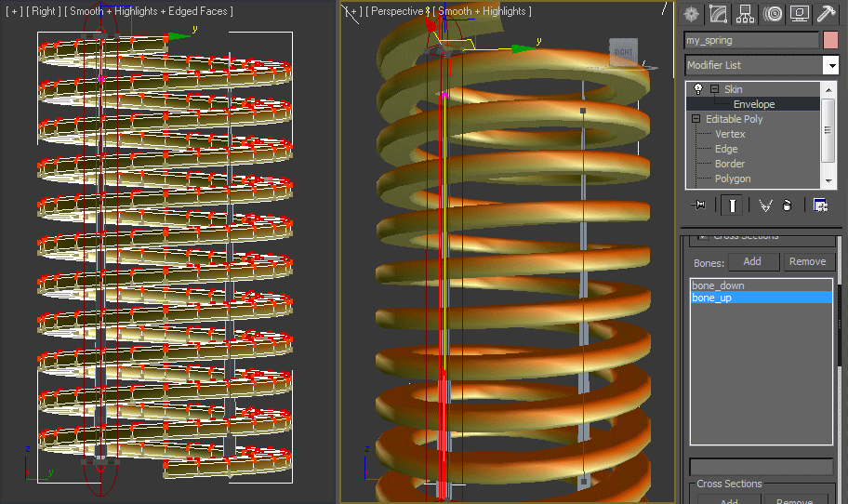Open the Modify command panel tab
The height and width of the screenshot is (504, 848).
coord(718,14)
